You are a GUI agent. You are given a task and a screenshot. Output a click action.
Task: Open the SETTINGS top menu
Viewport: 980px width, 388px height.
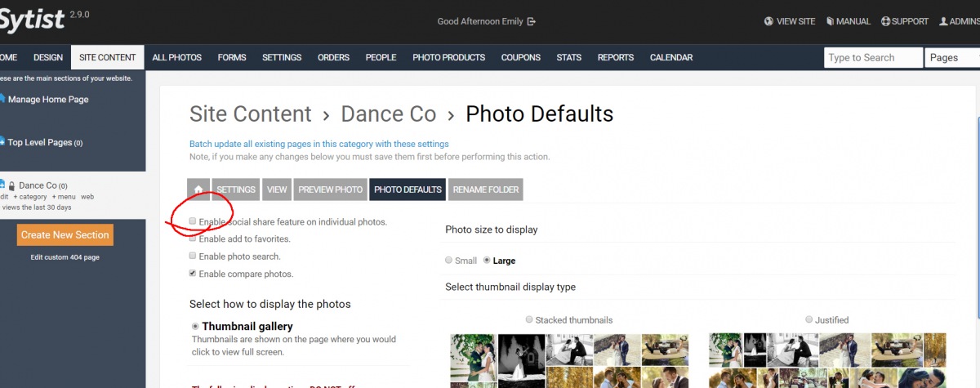[x=282, y=57]
